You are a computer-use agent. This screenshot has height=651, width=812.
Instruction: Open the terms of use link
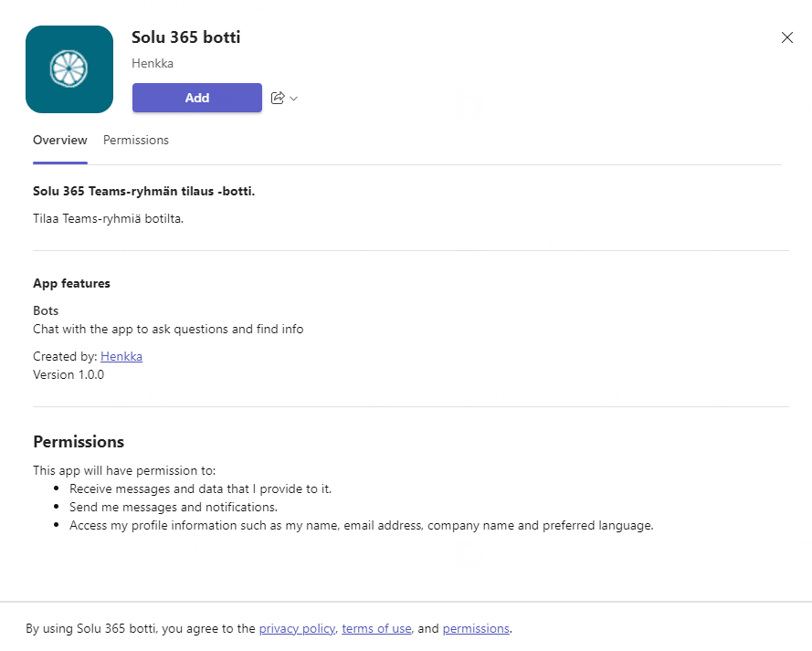coord(375,628)
